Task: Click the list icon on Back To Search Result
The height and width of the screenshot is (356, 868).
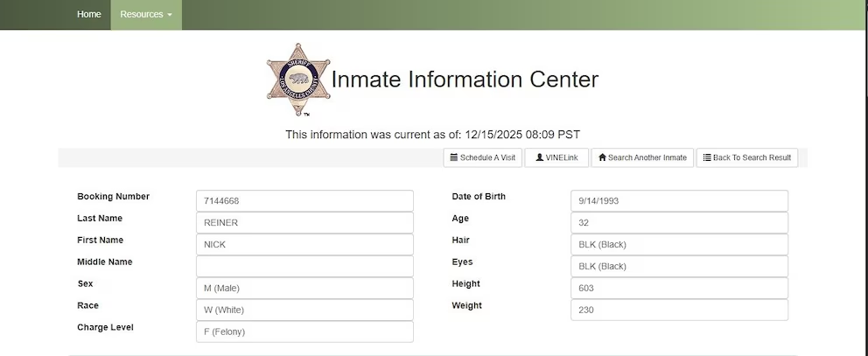Action: (707, 157)
